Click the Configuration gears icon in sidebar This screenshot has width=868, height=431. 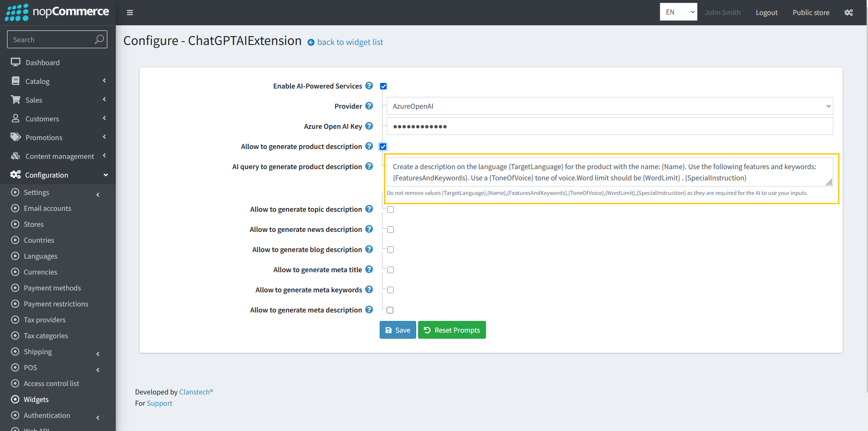15,174
